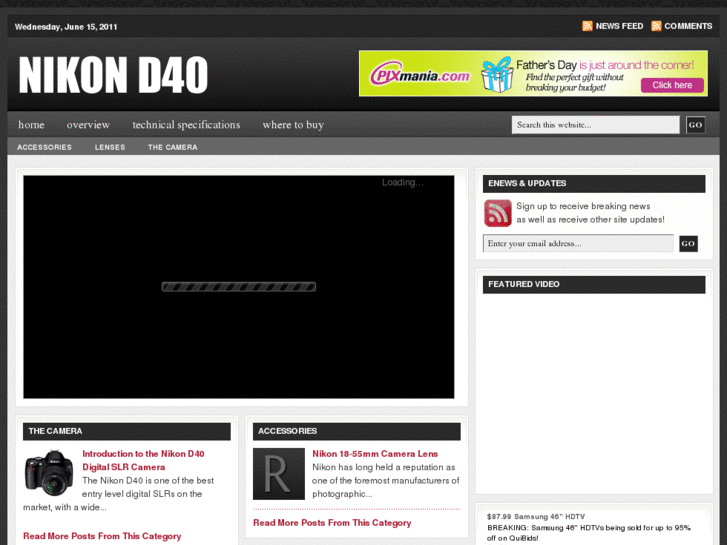Click the GO button beside email field
This screenshot has width=727, height=545.
[x=688, y=244]
